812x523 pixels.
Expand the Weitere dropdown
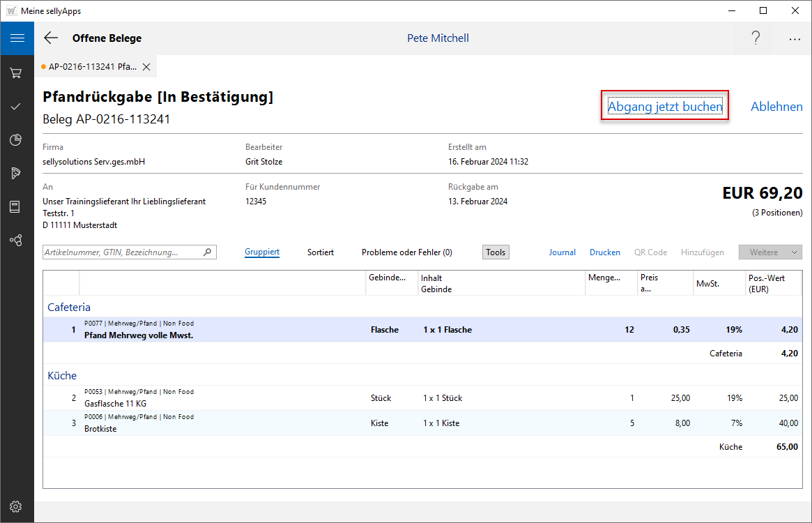(x=770, y=252)
